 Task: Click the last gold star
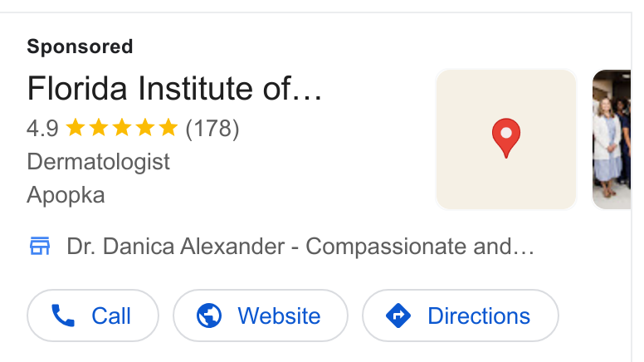coord(168,127)
